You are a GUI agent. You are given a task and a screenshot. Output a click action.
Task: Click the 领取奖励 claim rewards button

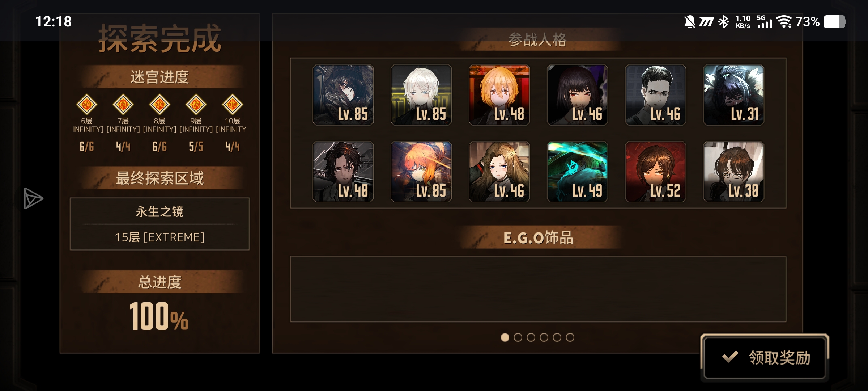[x=765, y=357]
